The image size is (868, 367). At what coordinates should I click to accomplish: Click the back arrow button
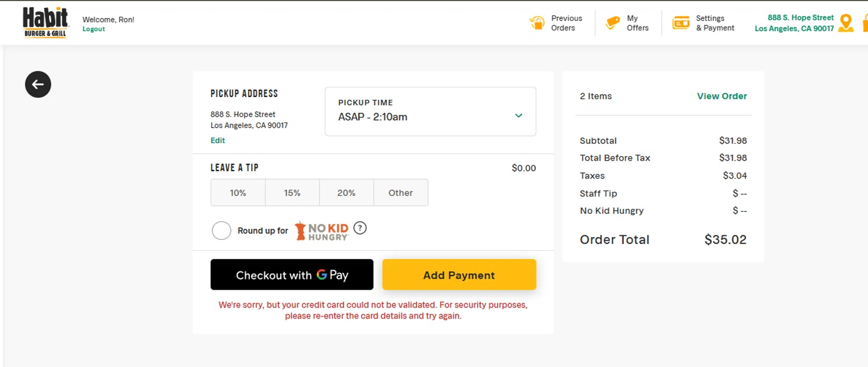pos(38,84)
